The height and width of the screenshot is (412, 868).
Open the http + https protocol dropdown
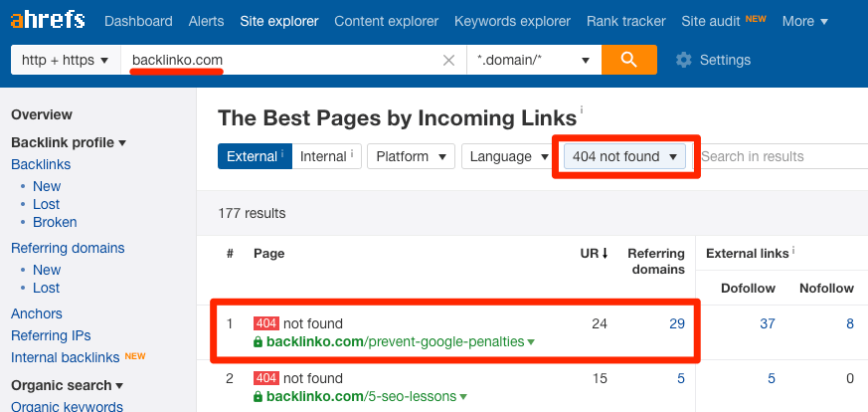click(64, 60)
